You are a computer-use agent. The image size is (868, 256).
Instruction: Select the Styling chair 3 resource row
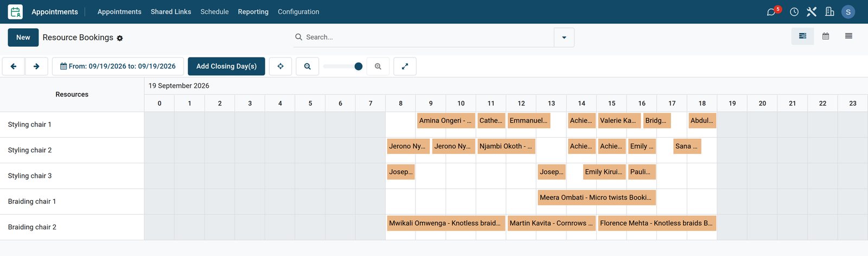[72, 176]
